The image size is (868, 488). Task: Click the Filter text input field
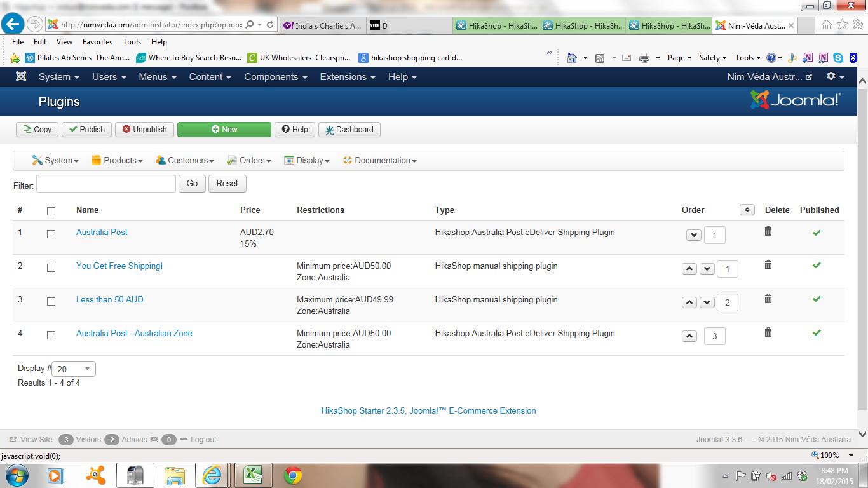106,184
